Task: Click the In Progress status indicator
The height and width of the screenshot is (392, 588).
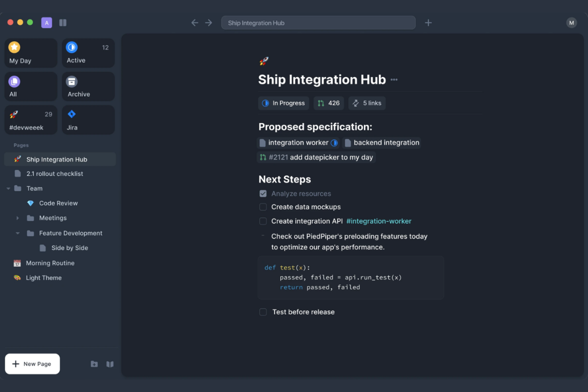Action: [283, 103]
